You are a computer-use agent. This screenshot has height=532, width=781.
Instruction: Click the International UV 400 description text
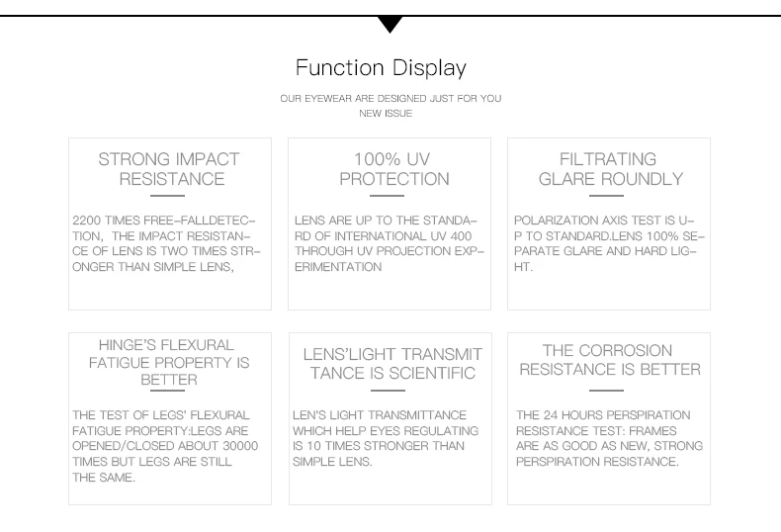[x=389, y=243]
